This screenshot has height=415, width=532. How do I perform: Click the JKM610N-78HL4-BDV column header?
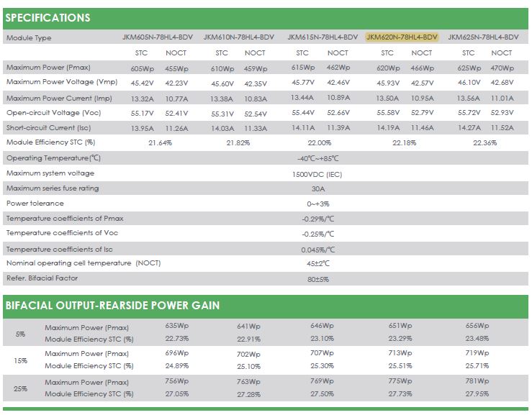[x=238, y=37]
